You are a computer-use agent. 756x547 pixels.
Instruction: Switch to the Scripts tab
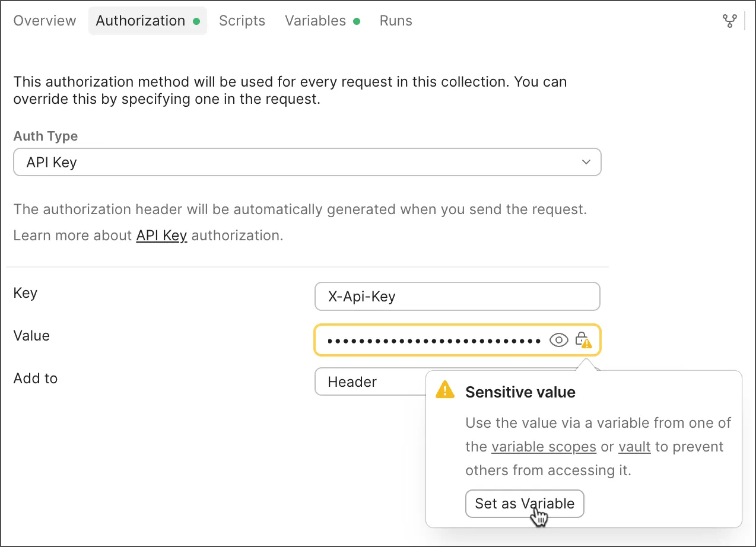(242, 21)
